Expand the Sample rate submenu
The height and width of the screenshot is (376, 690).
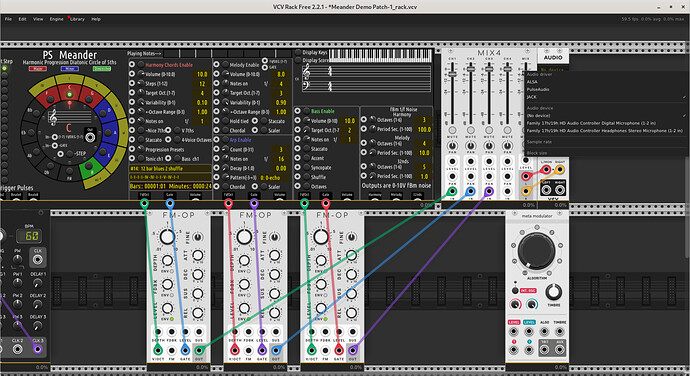click(606, 142)
